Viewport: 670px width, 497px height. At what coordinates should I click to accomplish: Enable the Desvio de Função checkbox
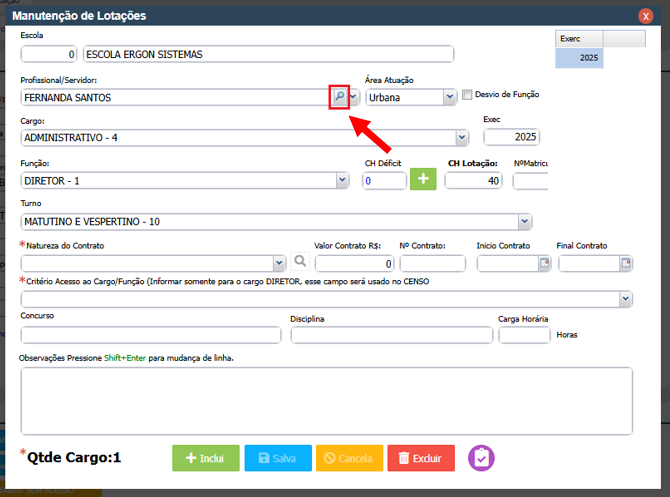coord(467,95)
